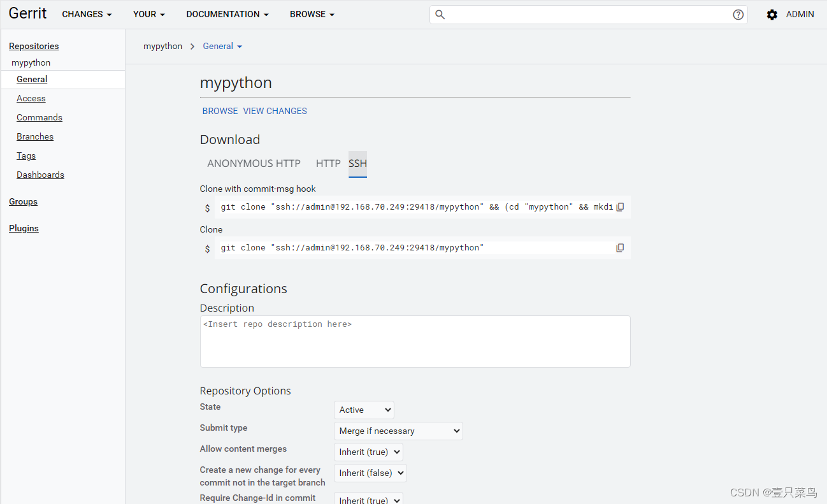Screen dimensions: 827x504
Task: Open the YOUR menu
Action: click(149, 14)
